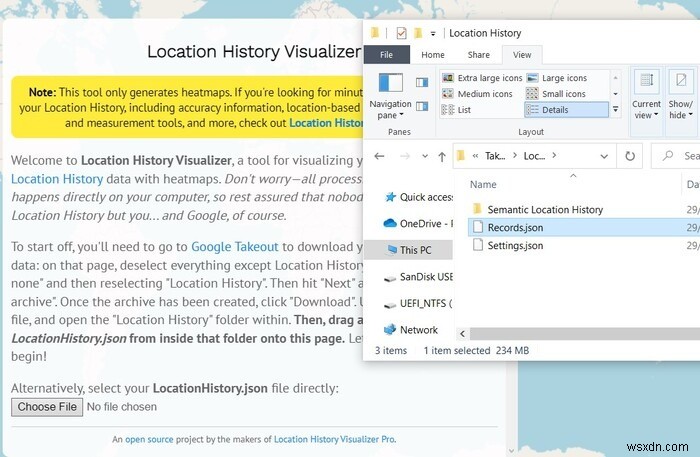The width and height of the screenshot is (700, 457).
Task: Switch to the Home ribbon tab
Action: coord(433,55)
